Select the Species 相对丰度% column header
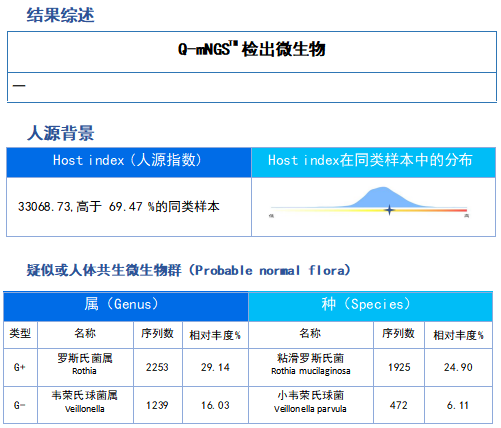The image size is (501, 428). tap(458, 334)
